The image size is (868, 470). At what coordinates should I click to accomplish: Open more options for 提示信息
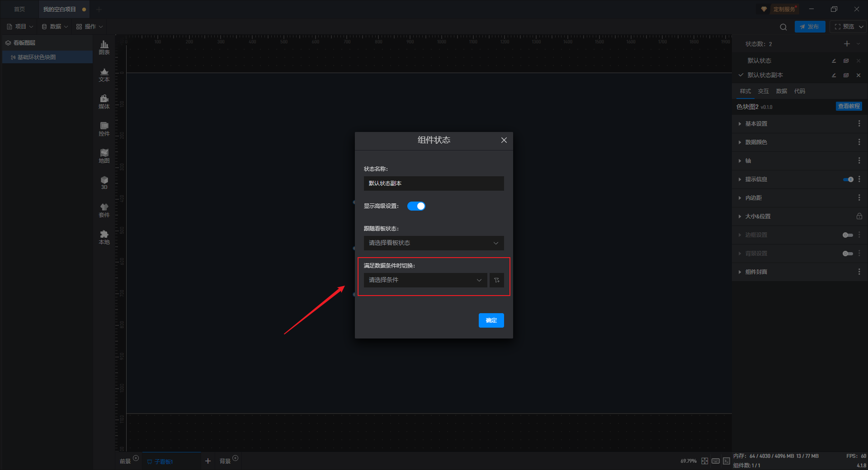point(859,179)
